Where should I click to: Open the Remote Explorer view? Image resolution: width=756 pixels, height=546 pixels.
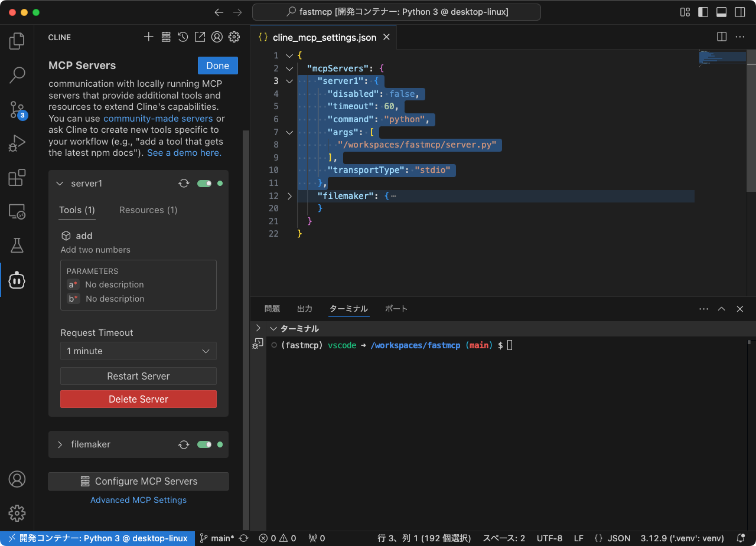pyautogui.click(x=17, y=212)
